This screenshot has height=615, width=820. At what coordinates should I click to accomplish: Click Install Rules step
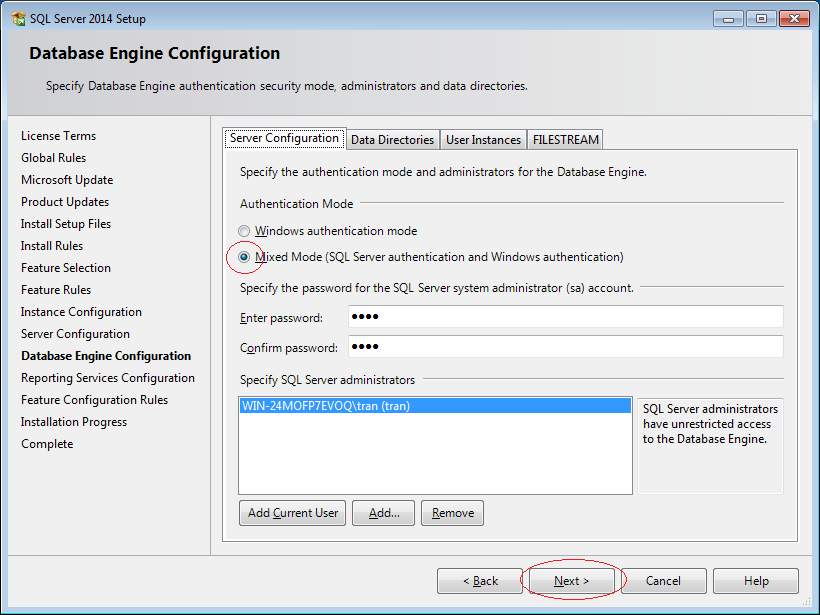click(52, 246)
